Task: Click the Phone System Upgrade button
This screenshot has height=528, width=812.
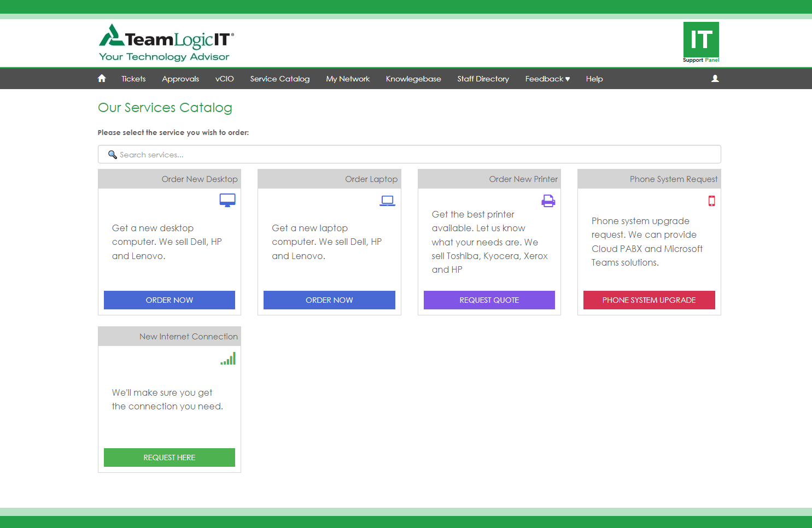Action: pos(649,300)
